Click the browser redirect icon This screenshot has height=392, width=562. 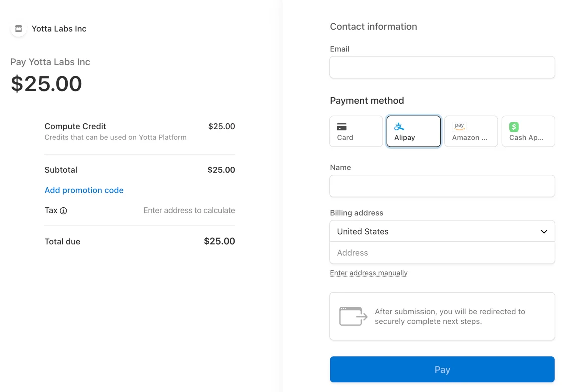click(x=353, y=316)
